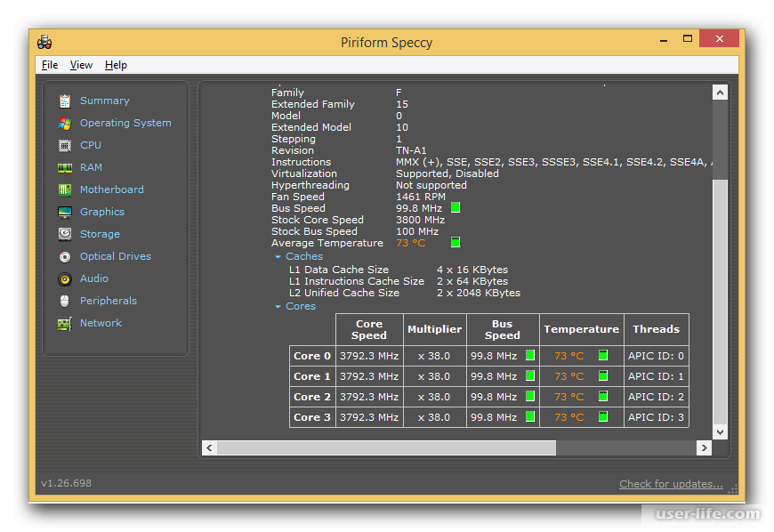
Task: Click the vertical scrollbar up arrow
Action: pyautogui.click(x=720, y=93)
